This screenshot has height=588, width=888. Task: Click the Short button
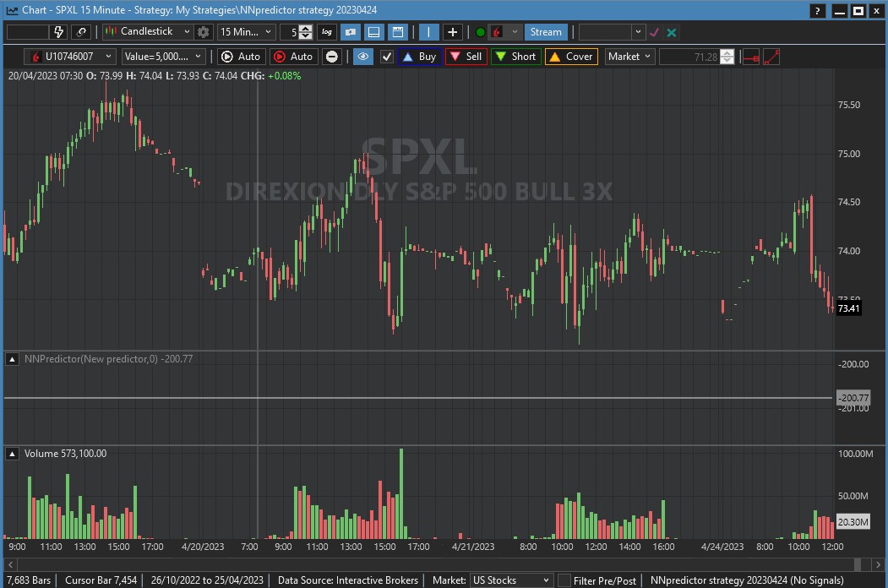(516, 57)
